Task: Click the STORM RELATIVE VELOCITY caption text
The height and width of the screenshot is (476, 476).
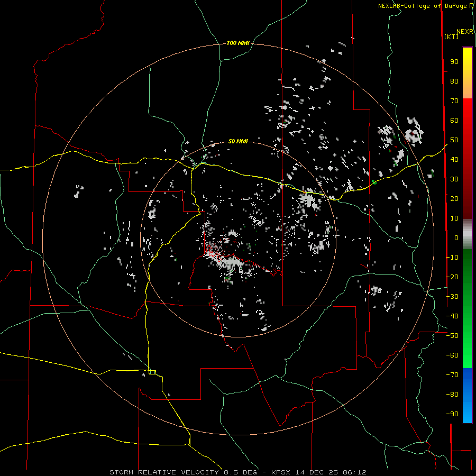Action: (x=164, y=472)
